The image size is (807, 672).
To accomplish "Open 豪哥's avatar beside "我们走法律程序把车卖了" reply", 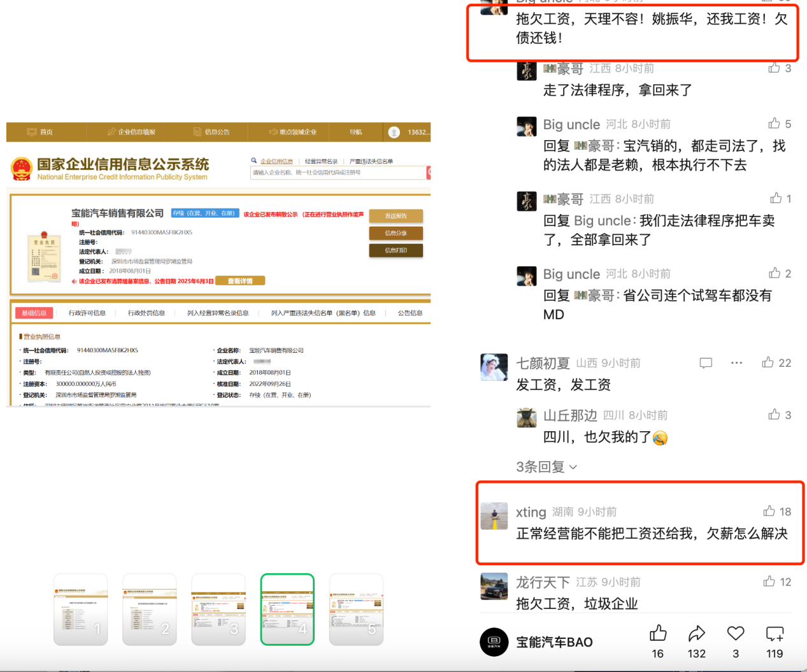I will [x=527, y=201].
